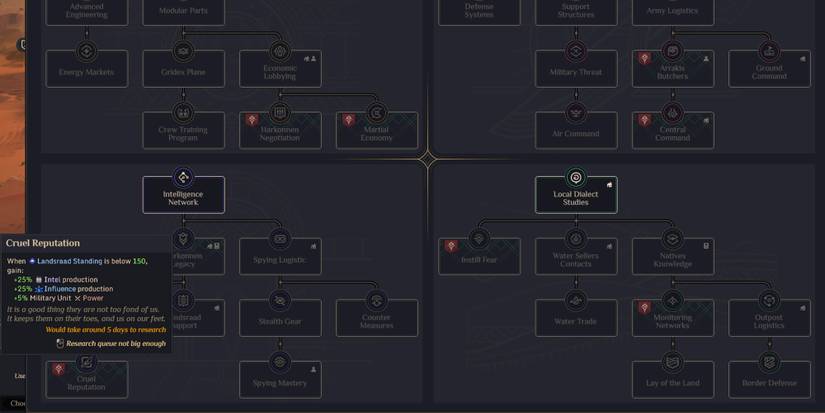The width and height of the screenshot is (825, 413).
Task: Click the Harkonnen emblem on Monitoring Networks
Action: pos(645,308)
